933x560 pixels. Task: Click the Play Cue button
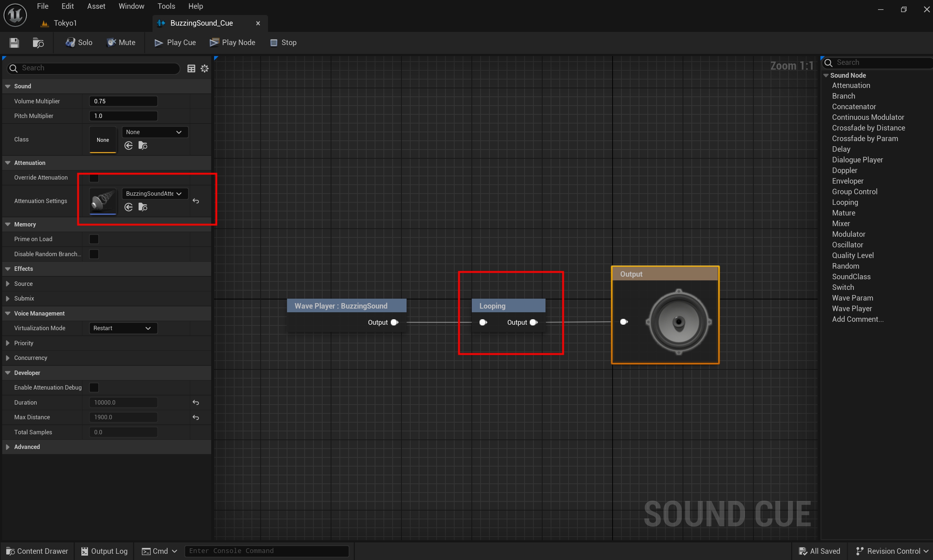[x=175, y=42]
